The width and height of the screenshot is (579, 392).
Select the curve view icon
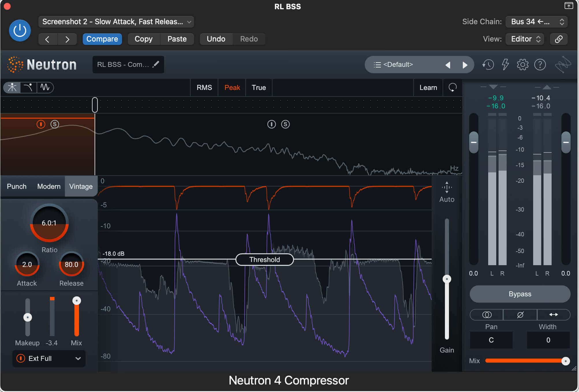click(28, 87)
